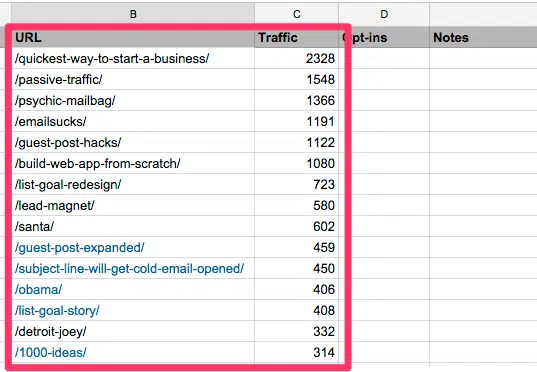Open the /1000-ideas/ link
The image size is (537, 372).
[x=51, y=352]
